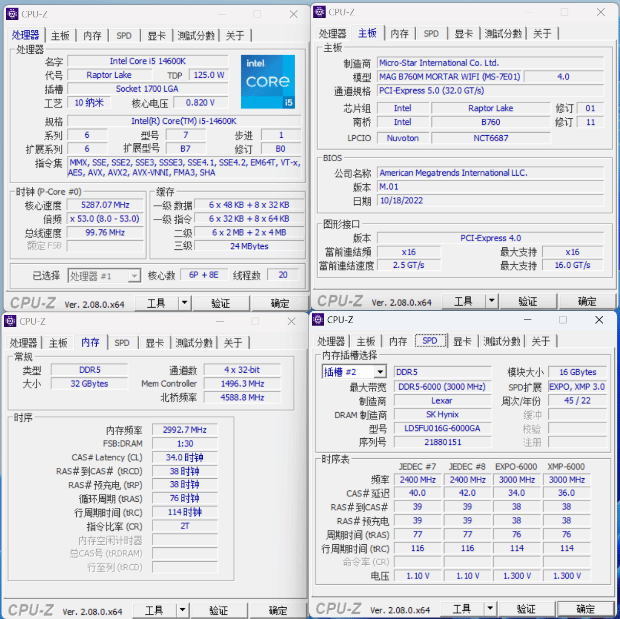Open 内存 tab in mainboard window
620x619 pixels.
(399, 34)
